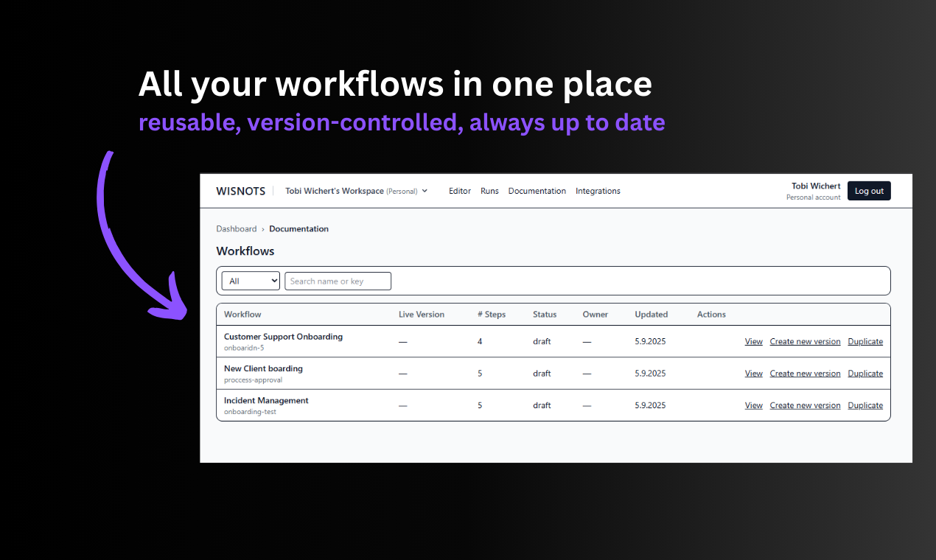
Task: View the Incident Management workflow
Action: click(753, 405)
